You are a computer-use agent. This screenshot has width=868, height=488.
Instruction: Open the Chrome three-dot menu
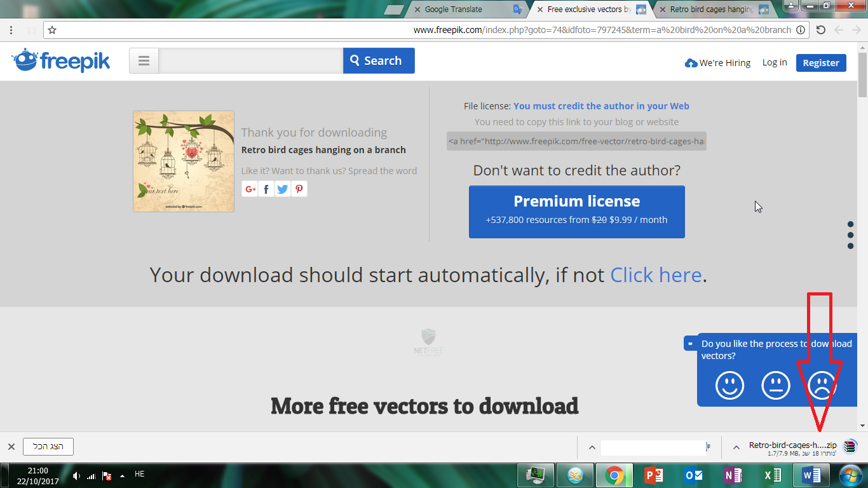(11, 30)
